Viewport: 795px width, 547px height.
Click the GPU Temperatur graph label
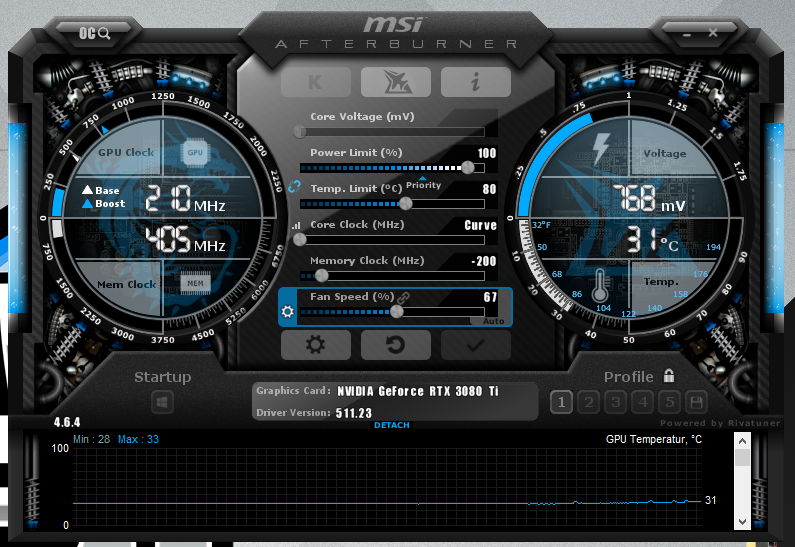[x=654, y=440]
